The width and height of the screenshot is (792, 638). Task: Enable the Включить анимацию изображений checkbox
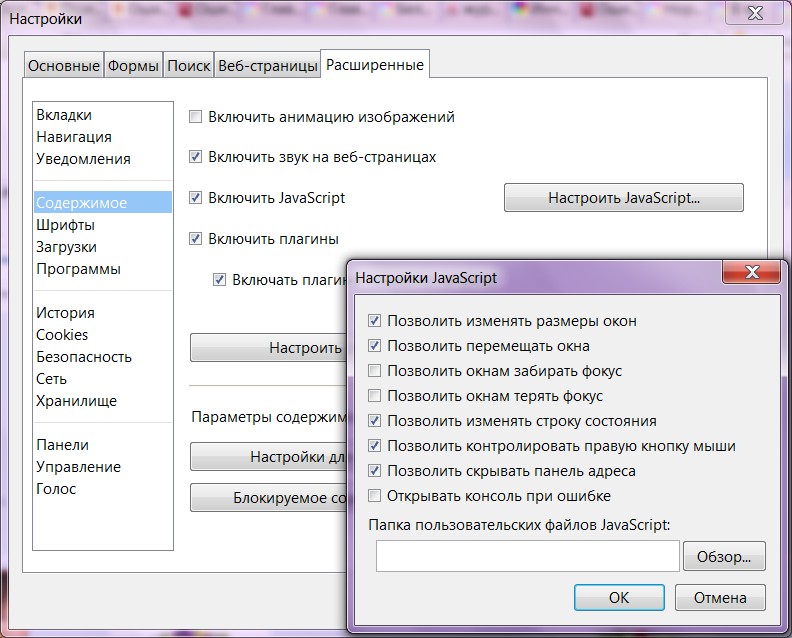pyautogui.click(x=196, y=117)
